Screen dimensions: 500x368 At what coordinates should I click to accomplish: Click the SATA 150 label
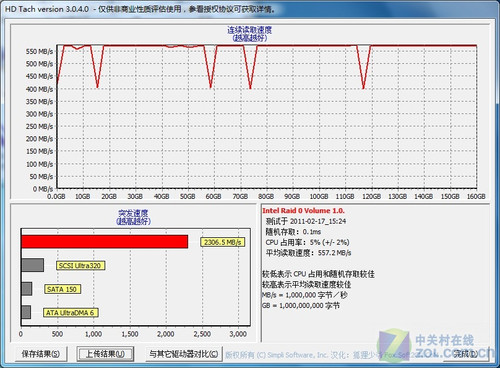click(x=62, y=289)
